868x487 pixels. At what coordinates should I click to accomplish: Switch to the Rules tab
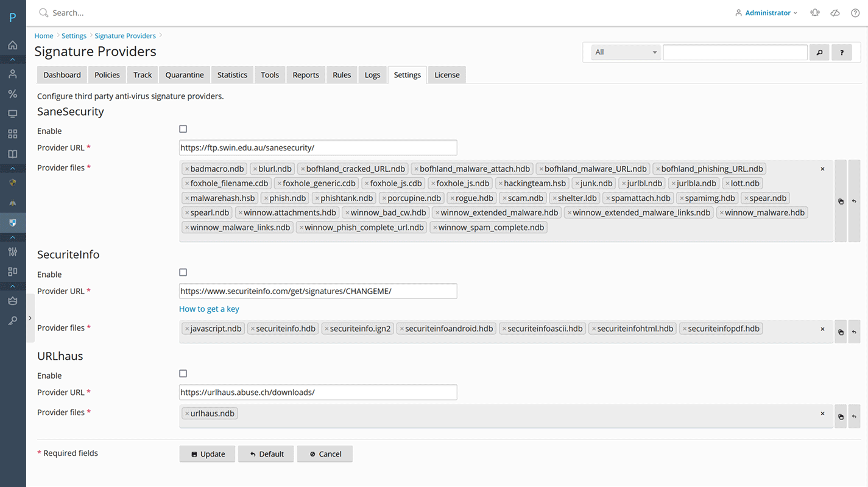point(342,75)
